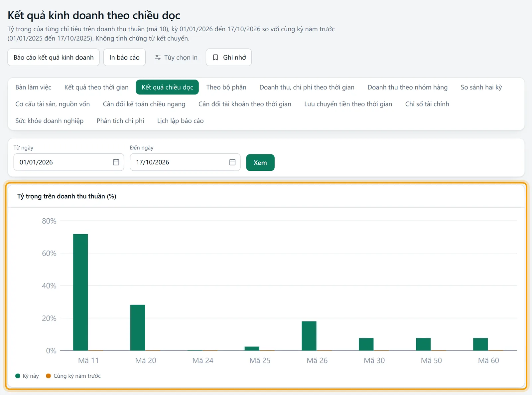Show Doanh thu theo nhóm hàng tab

pos(408,87)
